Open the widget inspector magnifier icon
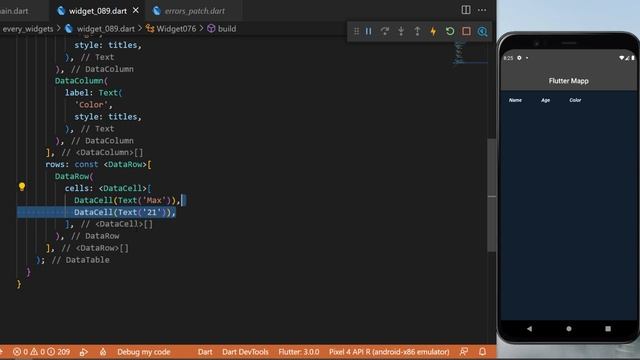The image size is (640, 360). tap(482, 31)
